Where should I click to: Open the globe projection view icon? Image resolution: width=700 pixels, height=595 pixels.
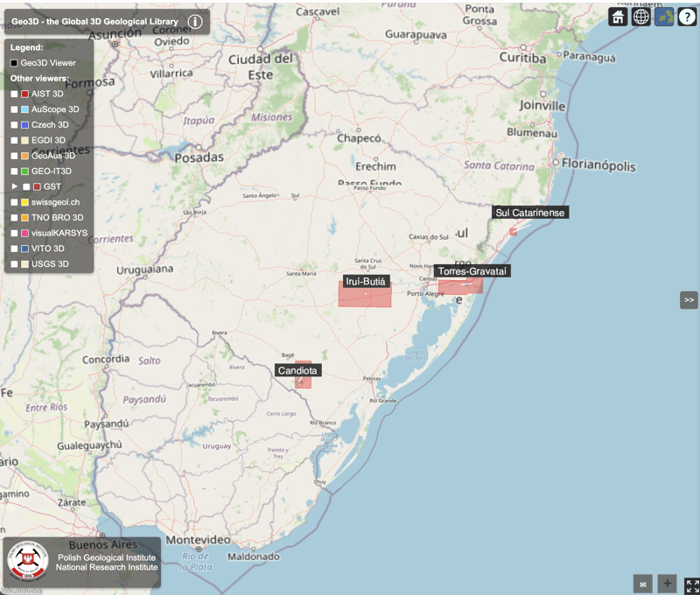click(x=641, y=17)
